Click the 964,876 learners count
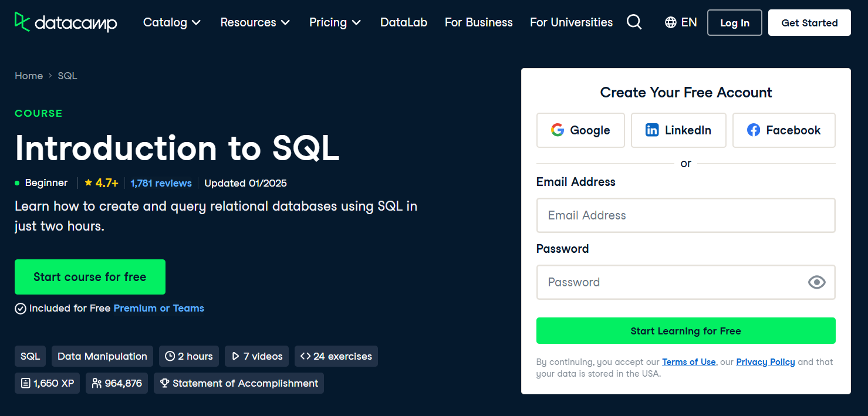The image size is (868, 416). 123,383
